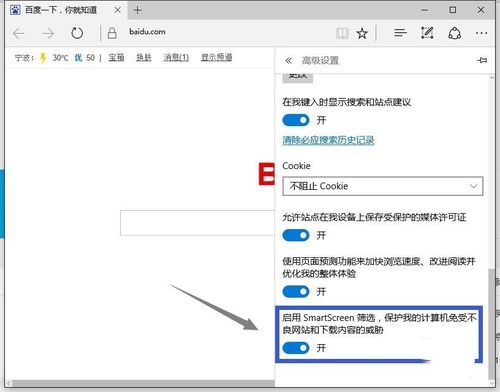Click the Baidu search input box
The image size is (500, 392).
[x=197, y=223]
